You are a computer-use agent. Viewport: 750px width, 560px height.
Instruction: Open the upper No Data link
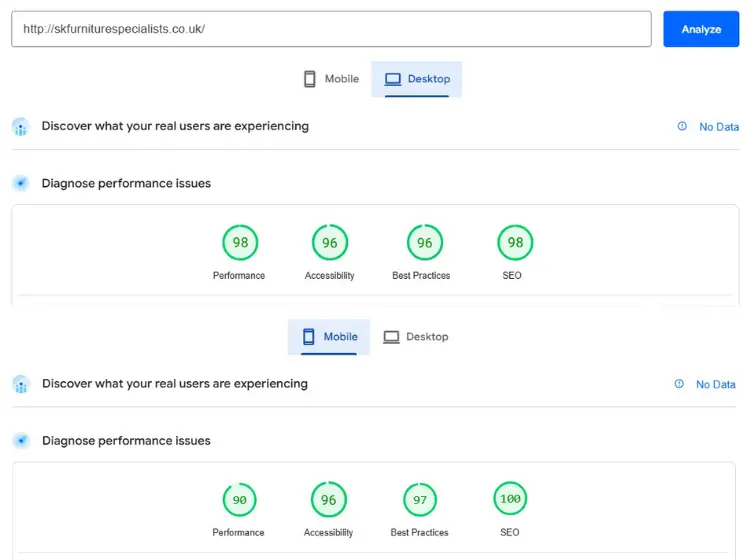[718, 127]
